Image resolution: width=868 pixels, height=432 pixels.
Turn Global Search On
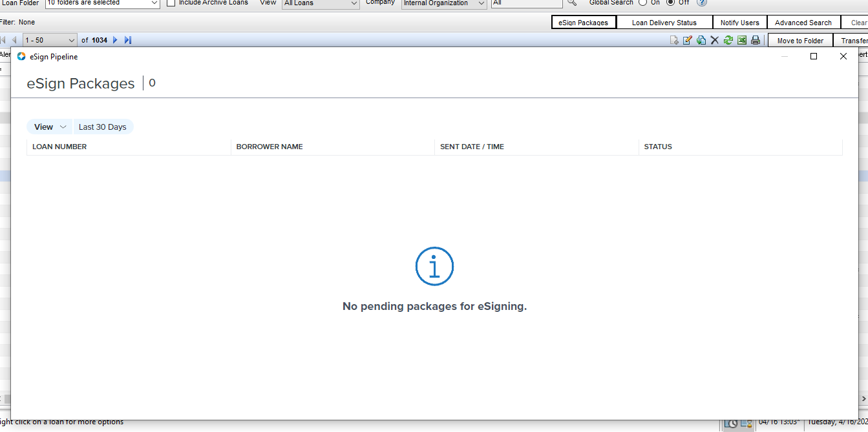coord(643,3)
